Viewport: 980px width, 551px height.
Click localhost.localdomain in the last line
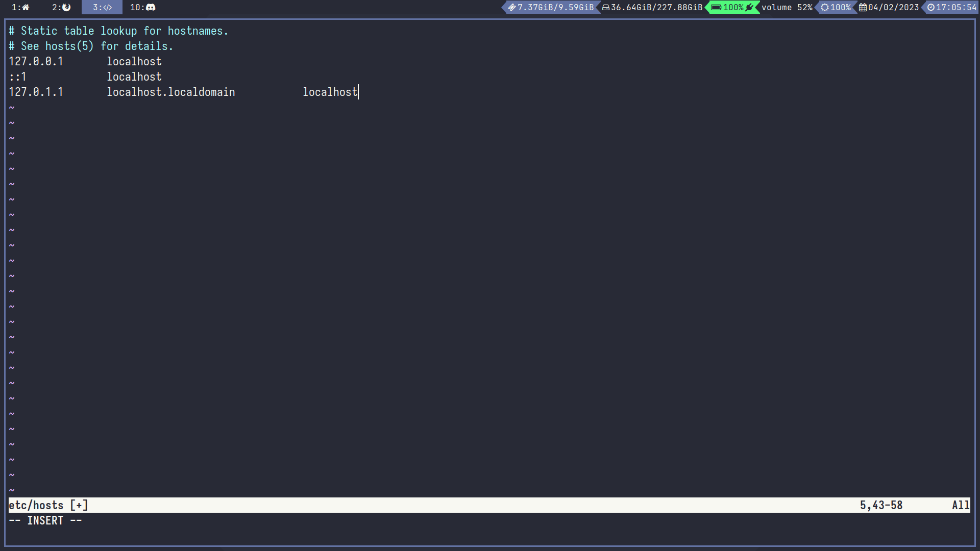pyautogui.click(x=170, y=92)
